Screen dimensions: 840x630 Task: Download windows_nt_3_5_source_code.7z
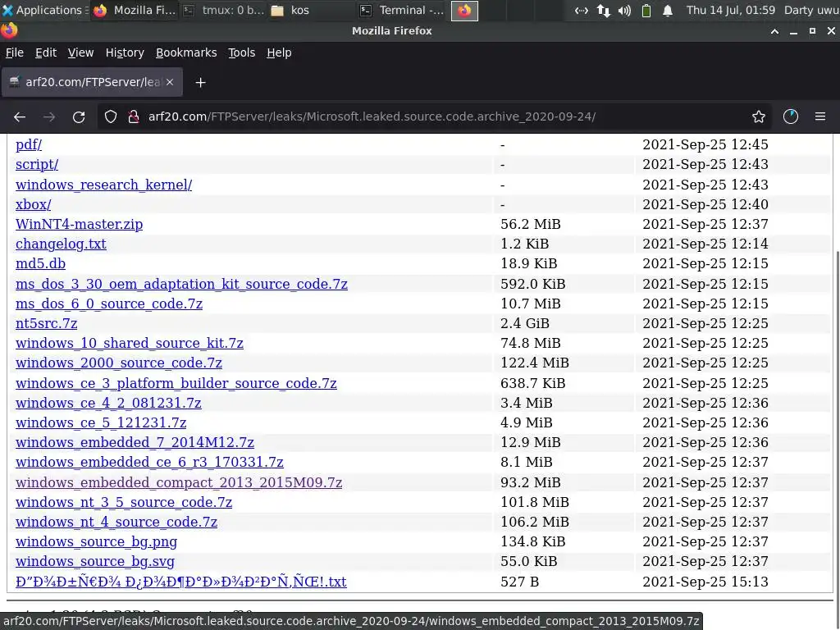(124, 503)
